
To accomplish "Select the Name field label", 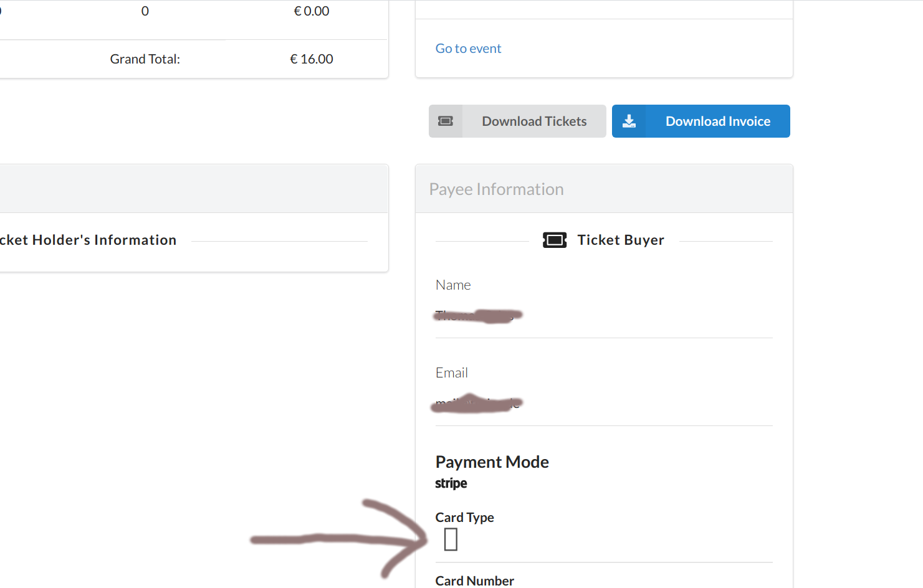I will pos(453,285).
